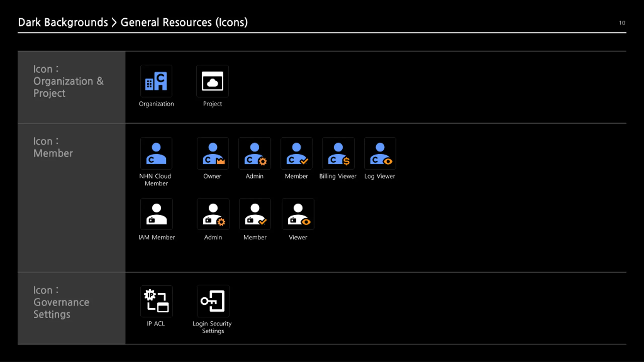Click the 'Log Viewer' label text
The image size is (644, 362).
tap(380, 176)
